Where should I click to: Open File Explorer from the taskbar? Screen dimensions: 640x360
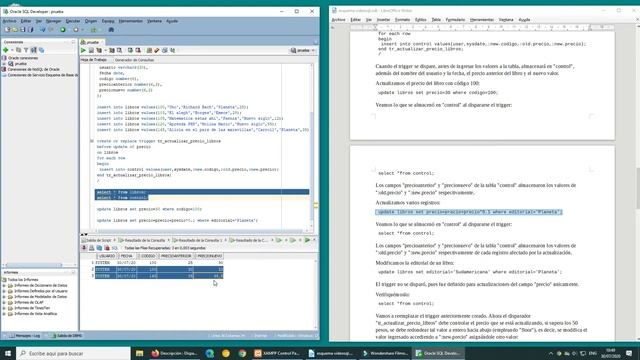point(140,353)
